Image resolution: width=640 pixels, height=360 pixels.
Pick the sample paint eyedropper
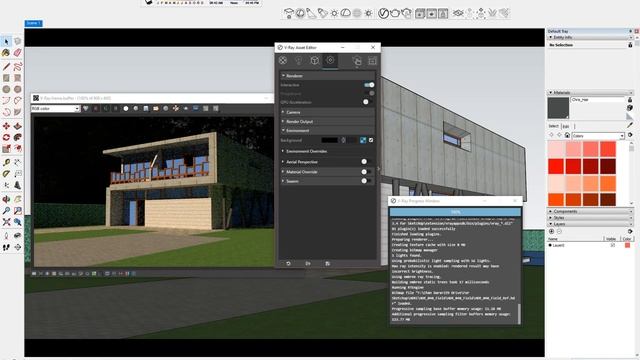[630, 126]
